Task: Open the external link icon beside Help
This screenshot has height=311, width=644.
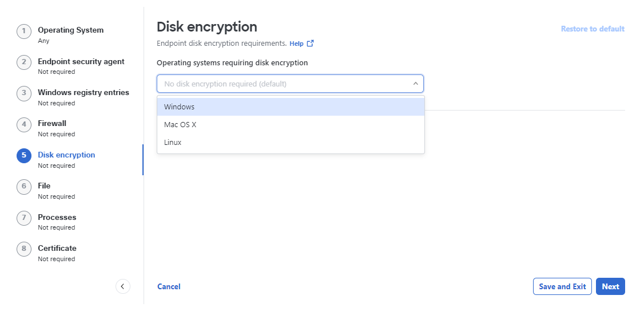Action: (311, 43)
